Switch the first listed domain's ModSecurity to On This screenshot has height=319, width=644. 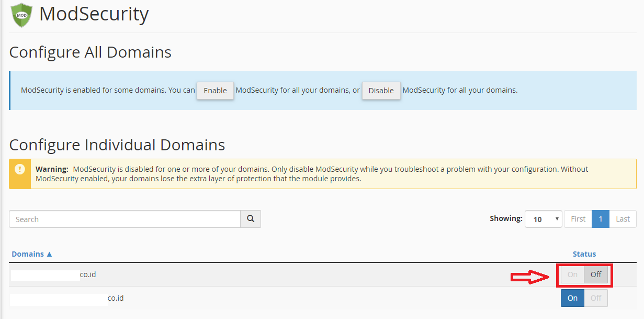coord(572,274)
